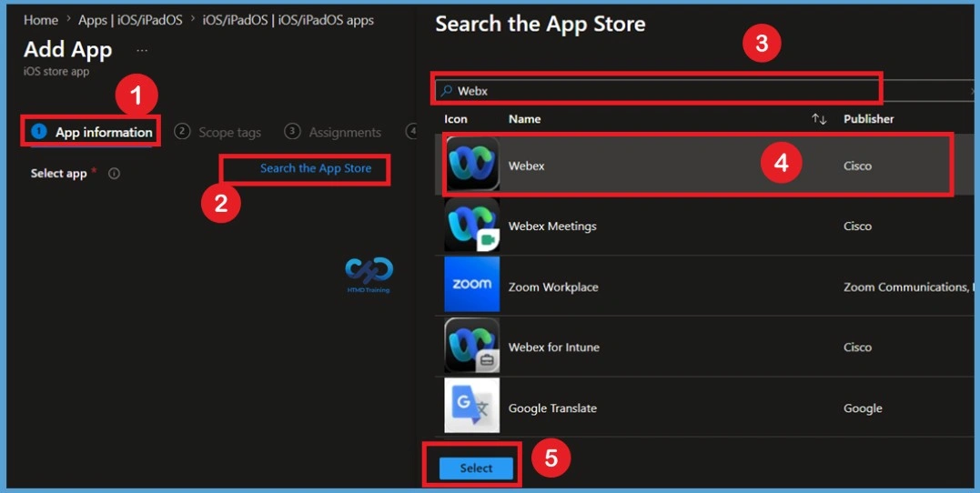This screenshot has height=493, width=980.
Task: Click the Search the App Store heading
Action: click(540, 25)
